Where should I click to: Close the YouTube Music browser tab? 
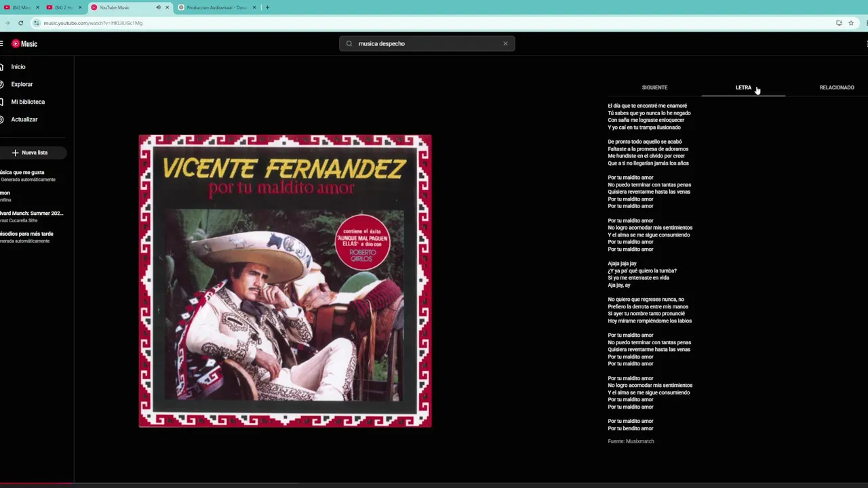[x=167, y=7]
